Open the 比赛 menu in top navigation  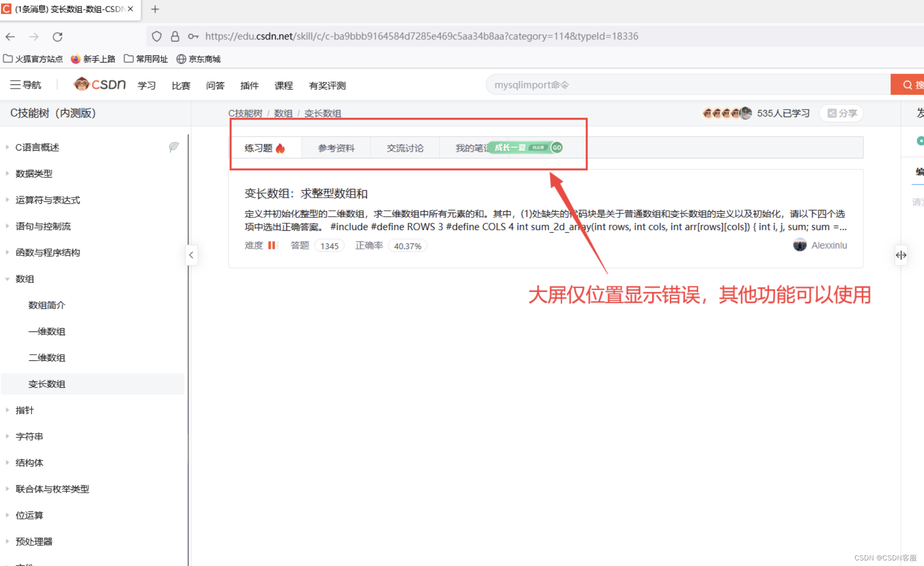(x=181, y=85)
